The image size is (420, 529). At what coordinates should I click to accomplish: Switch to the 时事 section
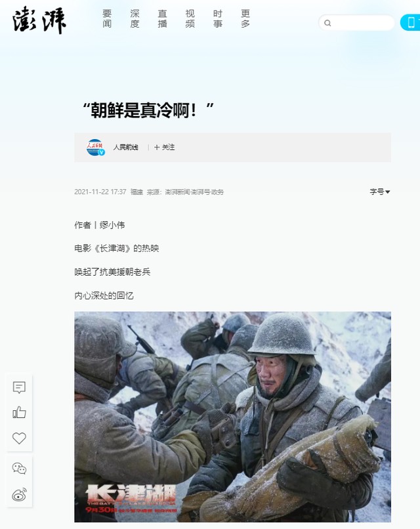[218, 18]
